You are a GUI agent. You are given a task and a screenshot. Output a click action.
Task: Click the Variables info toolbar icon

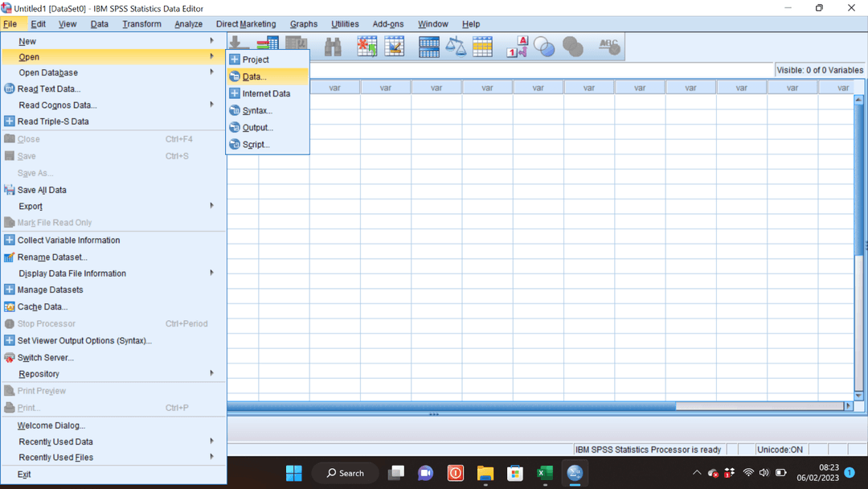(296, 43)
